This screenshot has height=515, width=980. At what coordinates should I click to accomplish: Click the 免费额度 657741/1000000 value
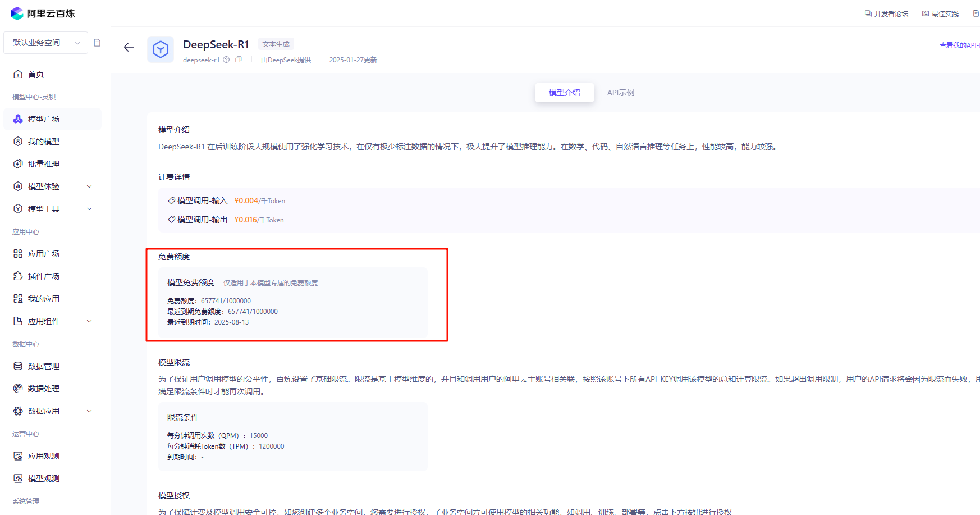[x=226, y=301]
